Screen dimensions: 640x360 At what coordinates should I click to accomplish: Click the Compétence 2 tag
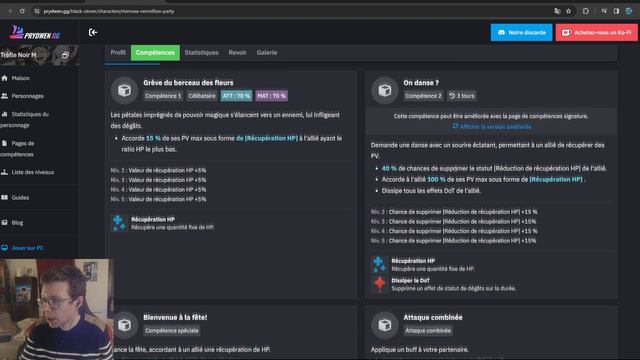point(423,96)
